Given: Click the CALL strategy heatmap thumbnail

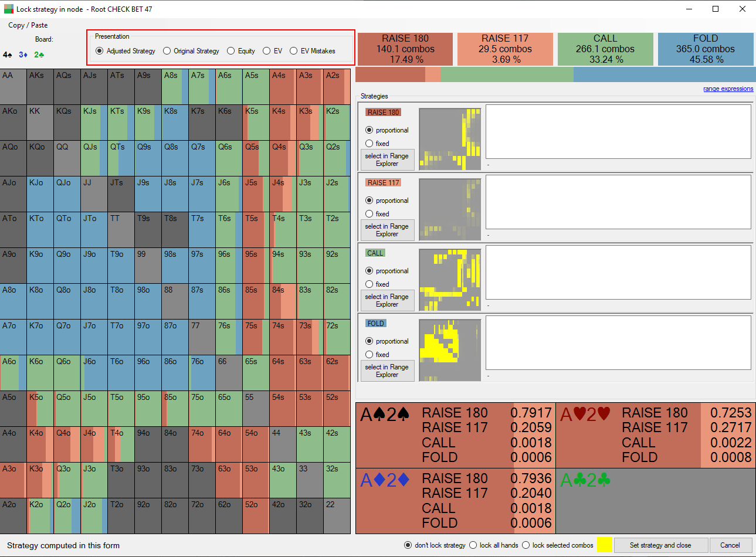Looking at the screenshot, I should click(450, 280).
